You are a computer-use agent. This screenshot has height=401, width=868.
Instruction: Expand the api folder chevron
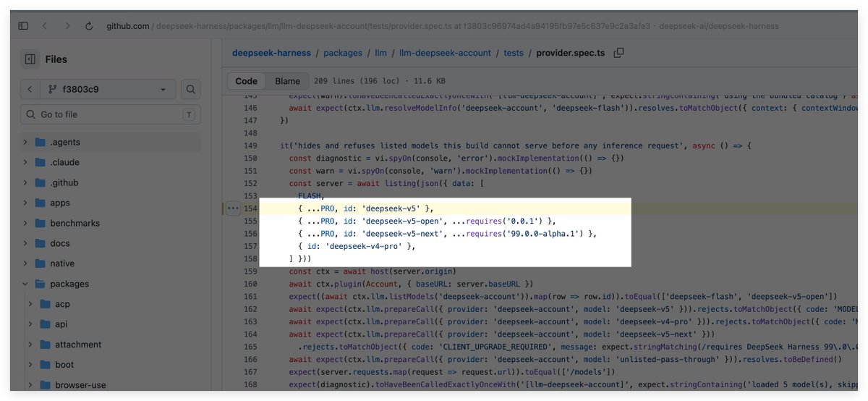tap(31, 324)
